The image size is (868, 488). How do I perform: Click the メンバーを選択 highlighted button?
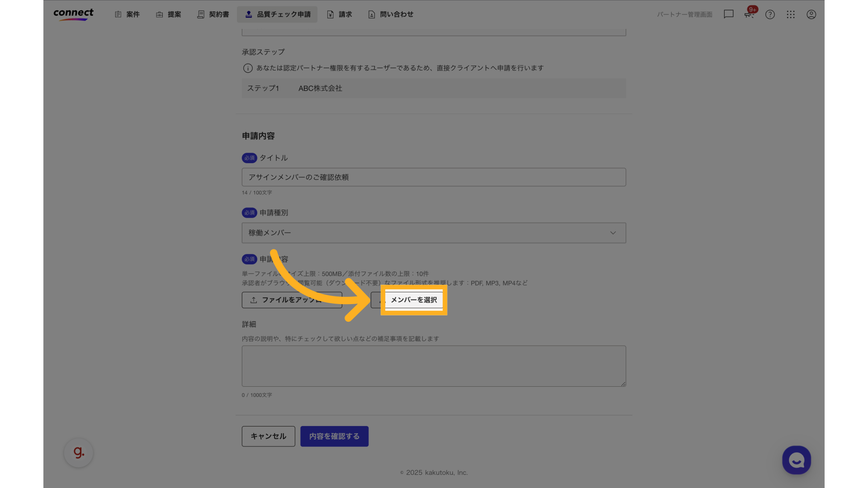click(414, 300)
